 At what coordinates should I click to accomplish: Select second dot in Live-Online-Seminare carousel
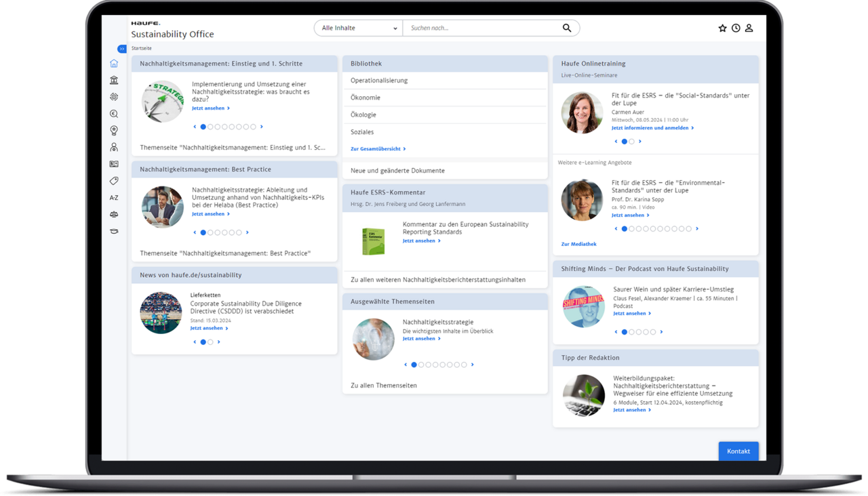click(631, 142)
